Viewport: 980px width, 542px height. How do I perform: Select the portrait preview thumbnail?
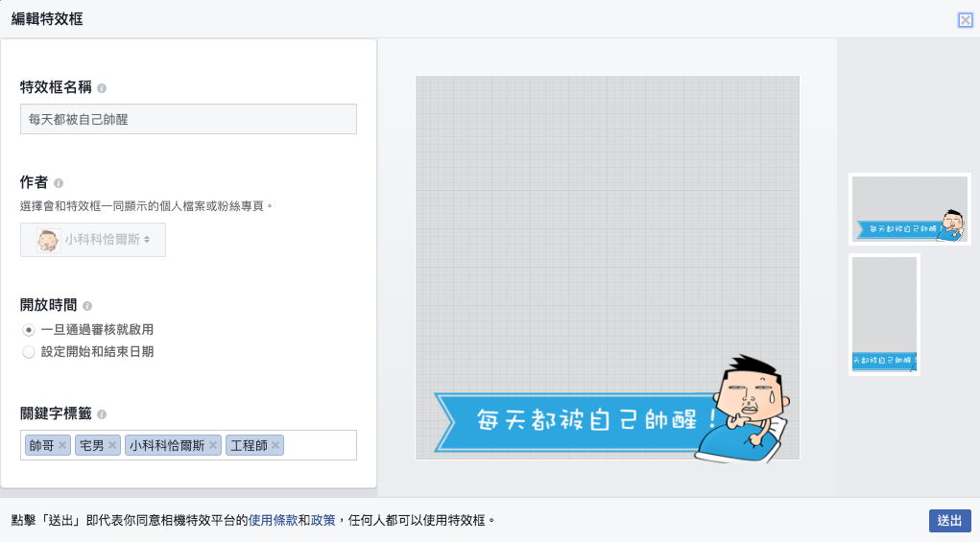click(884, 314)
